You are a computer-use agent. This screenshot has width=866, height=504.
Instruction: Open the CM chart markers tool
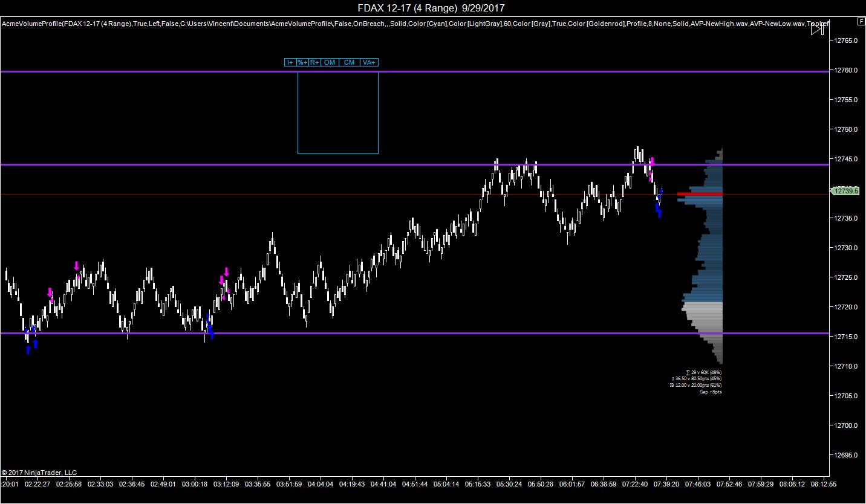coord(348,62)
